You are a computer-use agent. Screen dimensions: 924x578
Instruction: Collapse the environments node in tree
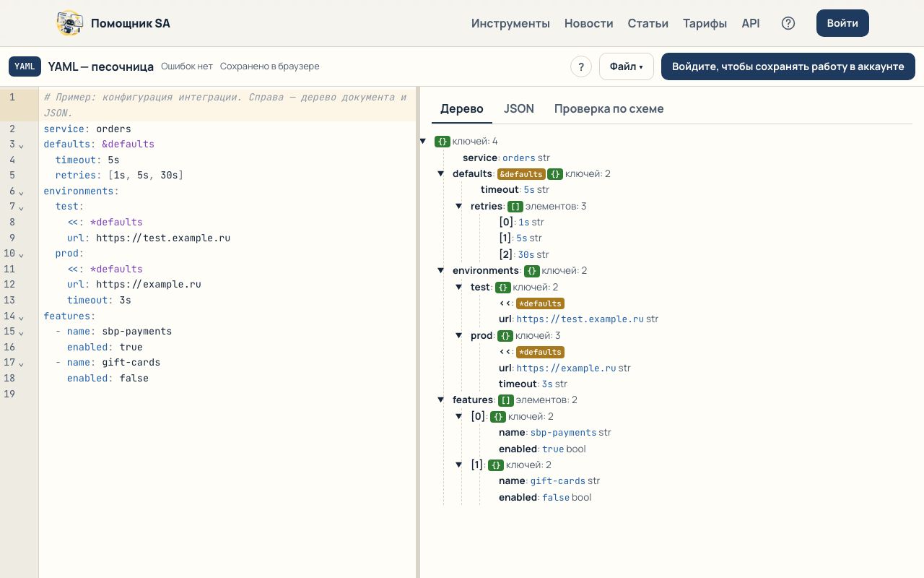click(441, 270)
